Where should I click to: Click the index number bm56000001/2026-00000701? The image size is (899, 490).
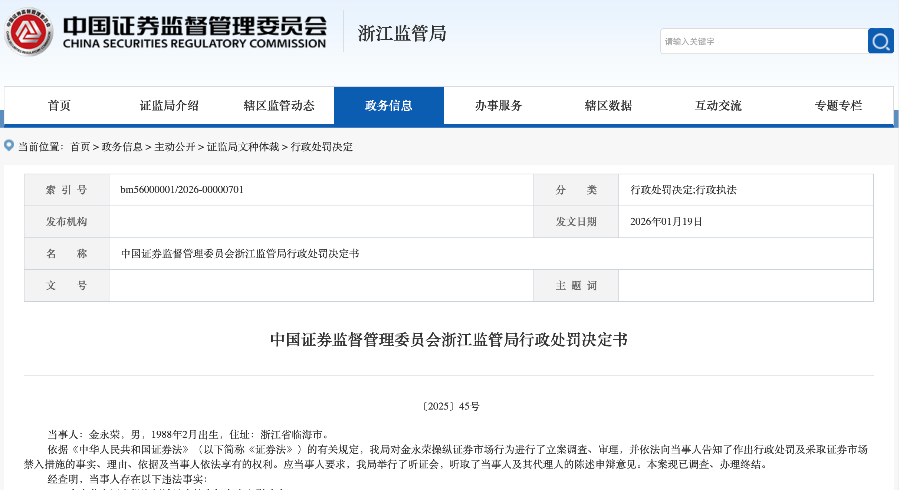(x=182, y=189)
